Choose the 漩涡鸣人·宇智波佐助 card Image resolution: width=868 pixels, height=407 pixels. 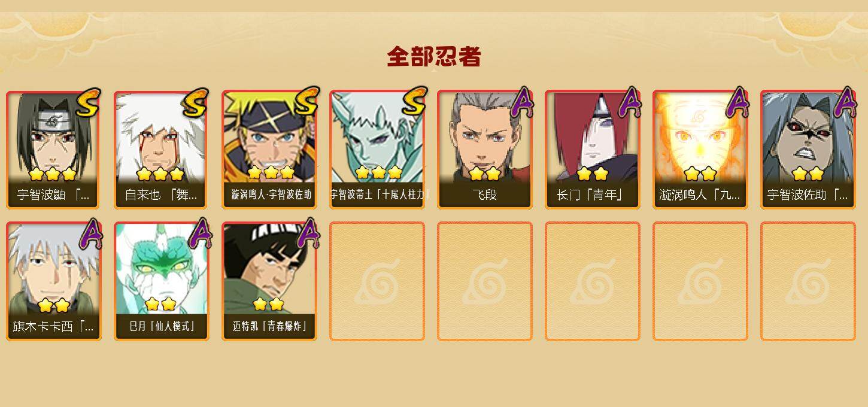point(269,150)
